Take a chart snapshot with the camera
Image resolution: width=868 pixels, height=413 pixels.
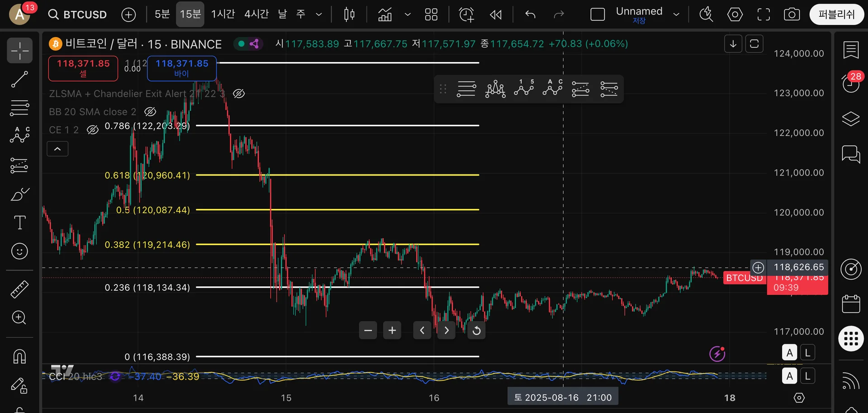[792, 14]
